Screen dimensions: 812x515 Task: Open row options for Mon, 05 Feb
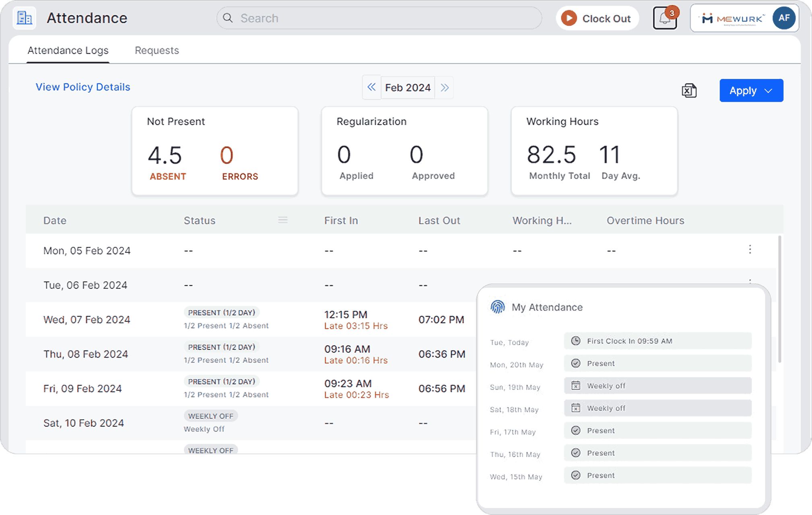click(x=750, y=249)
